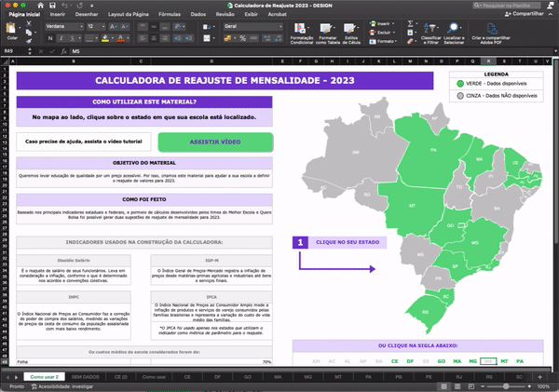Add a new sheet with plus
Image resolution: width=559 pixels, height=392 pixels.
pos(539,377)
